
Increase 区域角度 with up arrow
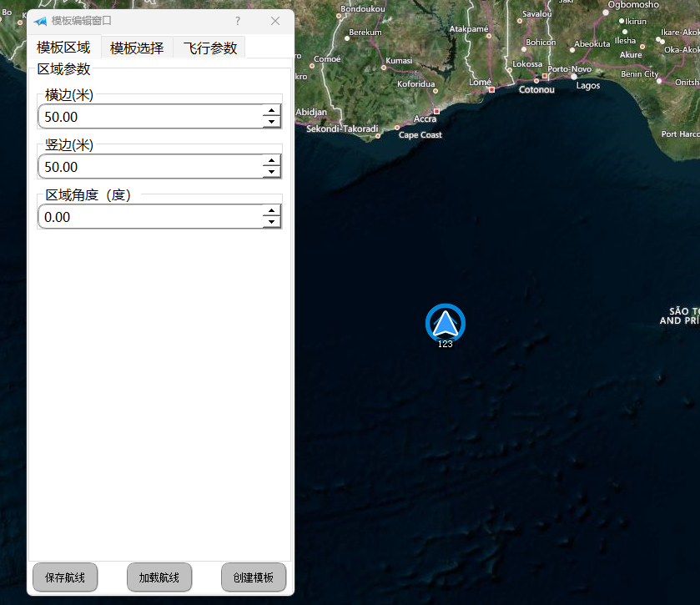pos(271,210)
